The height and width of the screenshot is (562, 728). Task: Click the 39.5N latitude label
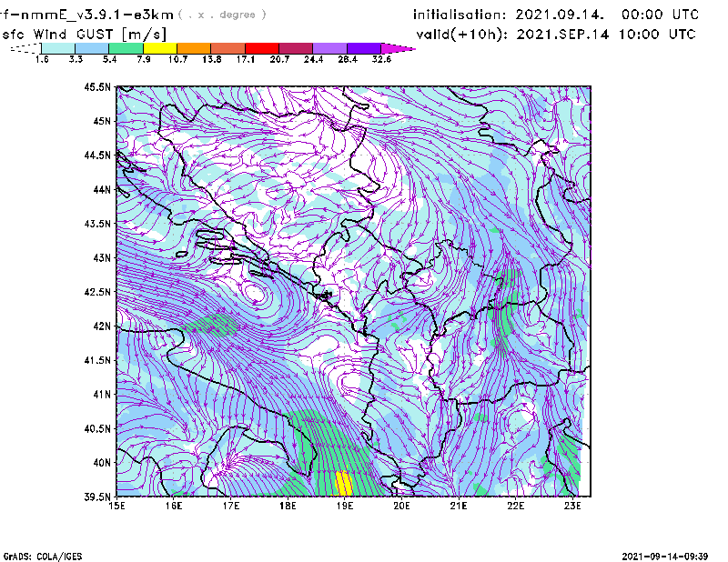(97, 497)
